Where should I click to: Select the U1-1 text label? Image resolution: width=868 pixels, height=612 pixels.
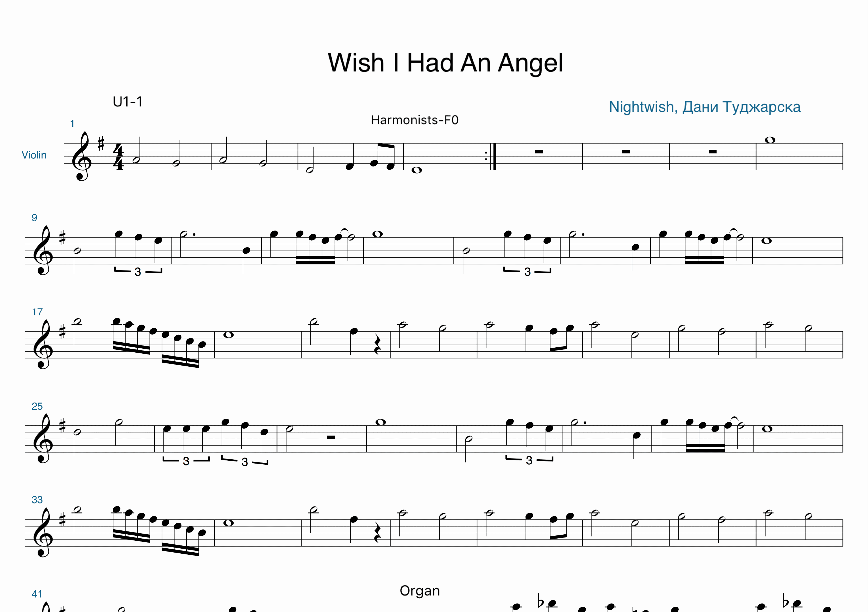128,102
